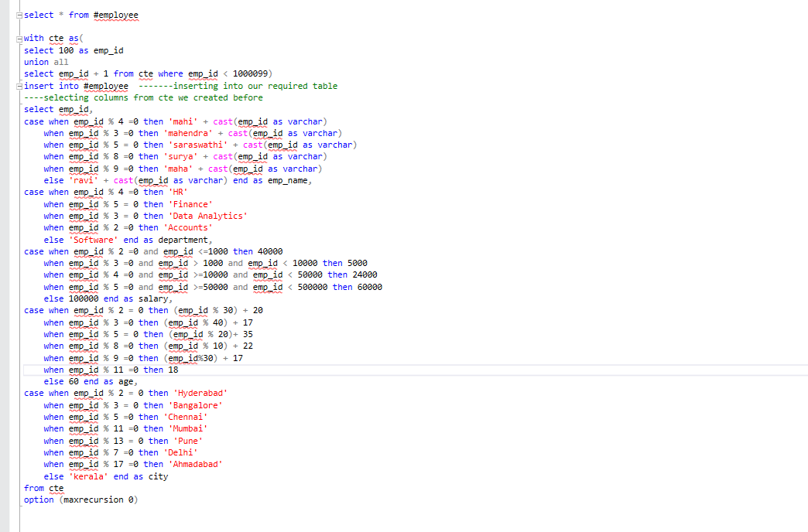The width and height of the screenshot is (808, 532).
Task: Click the alias 'age'
Action: click(125, 382)
